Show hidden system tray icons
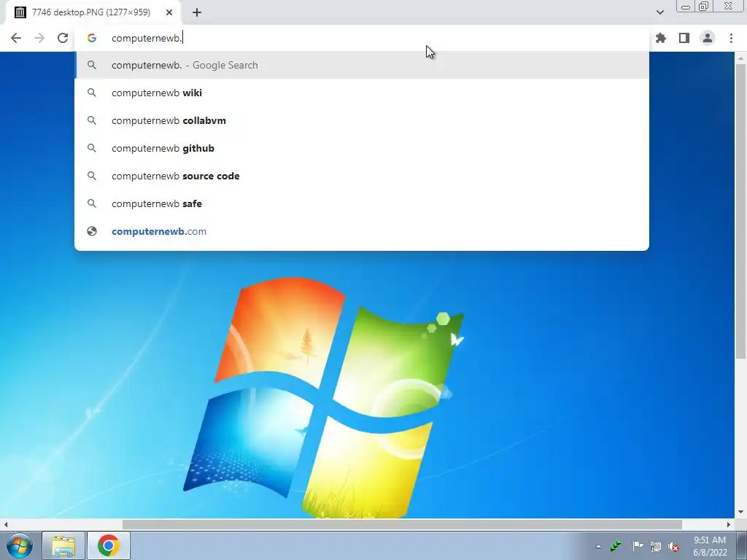747x560 pixels. pos(598,546)
